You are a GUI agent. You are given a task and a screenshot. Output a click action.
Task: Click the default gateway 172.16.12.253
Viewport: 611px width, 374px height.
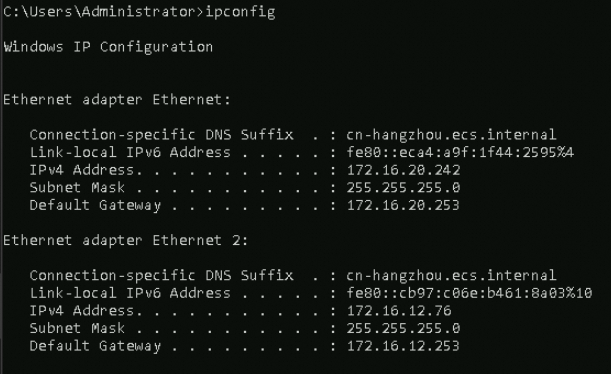[403, 346]
